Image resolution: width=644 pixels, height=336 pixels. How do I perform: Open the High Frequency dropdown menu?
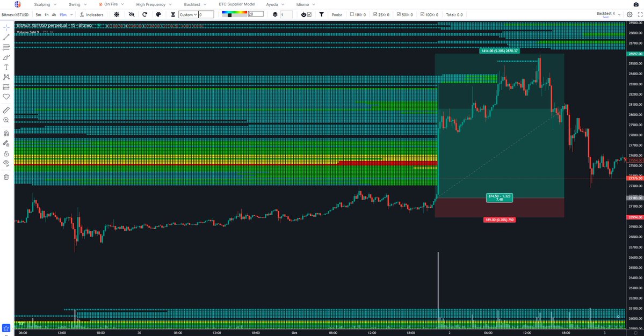pos(154,4)
